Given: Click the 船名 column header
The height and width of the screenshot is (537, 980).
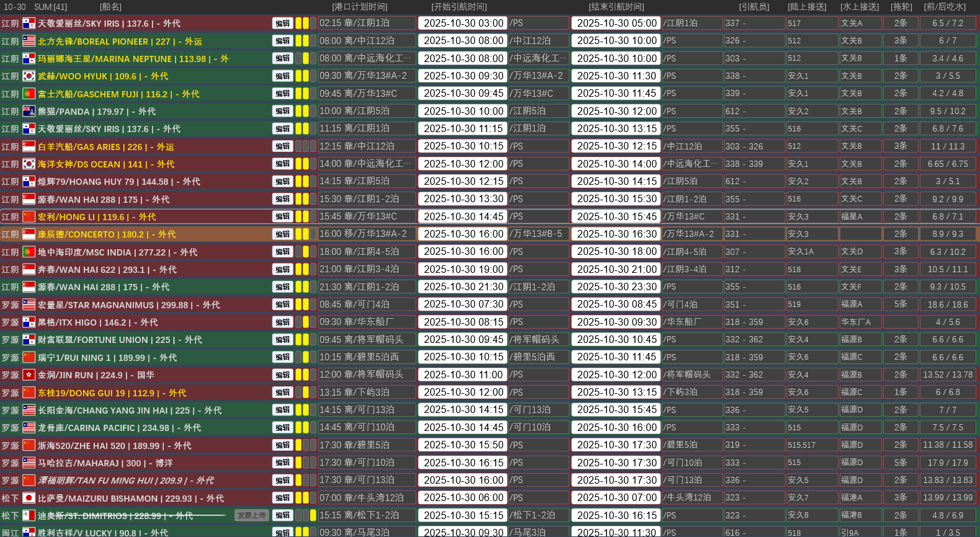Looking at the screenshot, I should [x=110, y=7].
